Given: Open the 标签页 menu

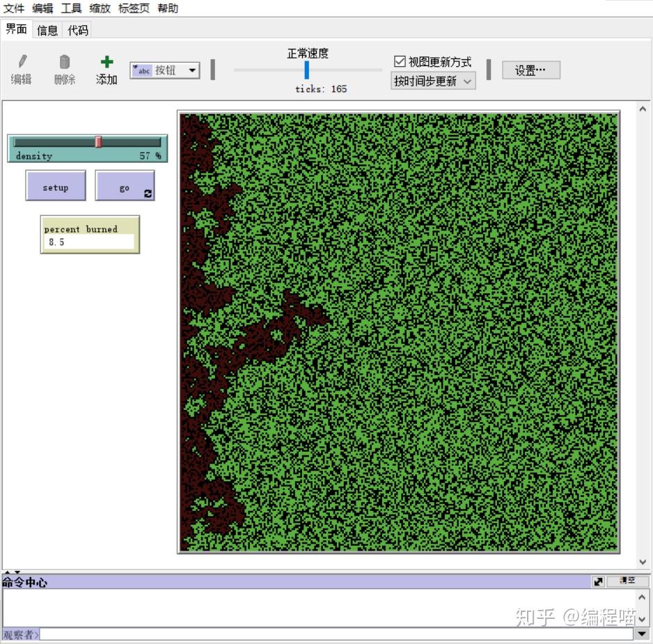Looking at the screenshot, I should pyautogui.click(x=134, y=8).
